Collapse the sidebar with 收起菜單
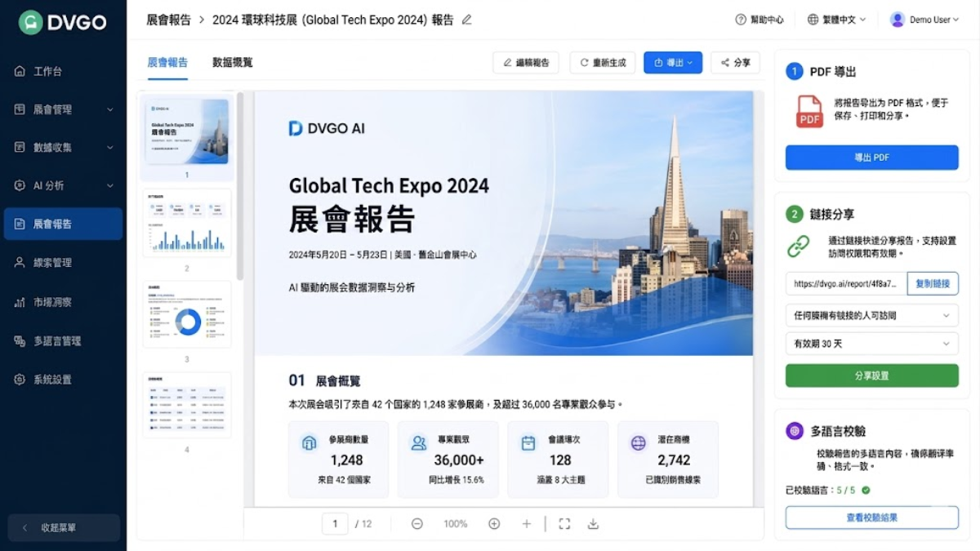Screen dimensions: 980x551 tap(64, 528)
